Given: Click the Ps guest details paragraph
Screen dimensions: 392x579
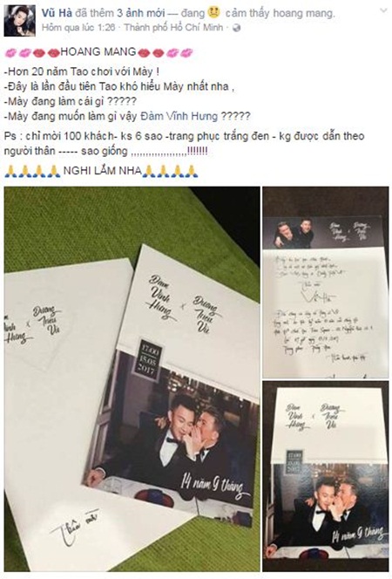Looking at the screenshot, I should pos(184,143).
